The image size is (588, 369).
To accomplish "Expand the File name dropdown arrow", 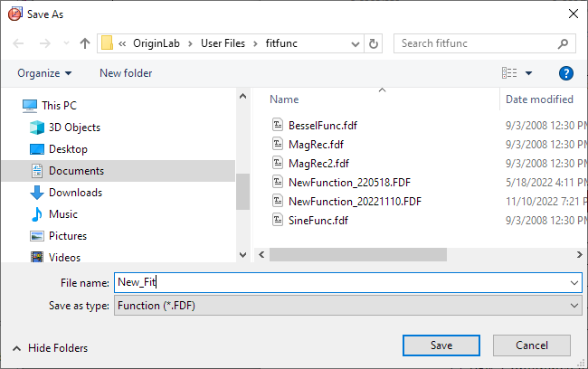I will tap(574, 283).
